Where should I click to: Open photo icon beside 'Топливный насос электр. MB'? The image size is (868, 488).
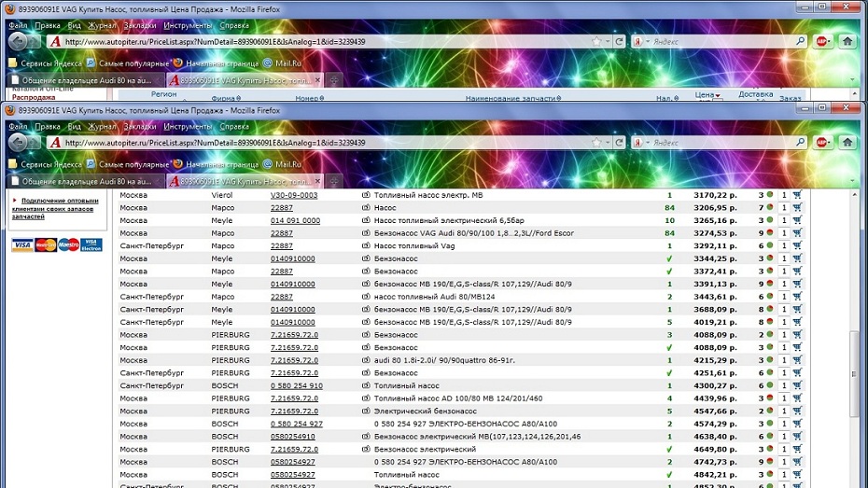coord(366,195)
